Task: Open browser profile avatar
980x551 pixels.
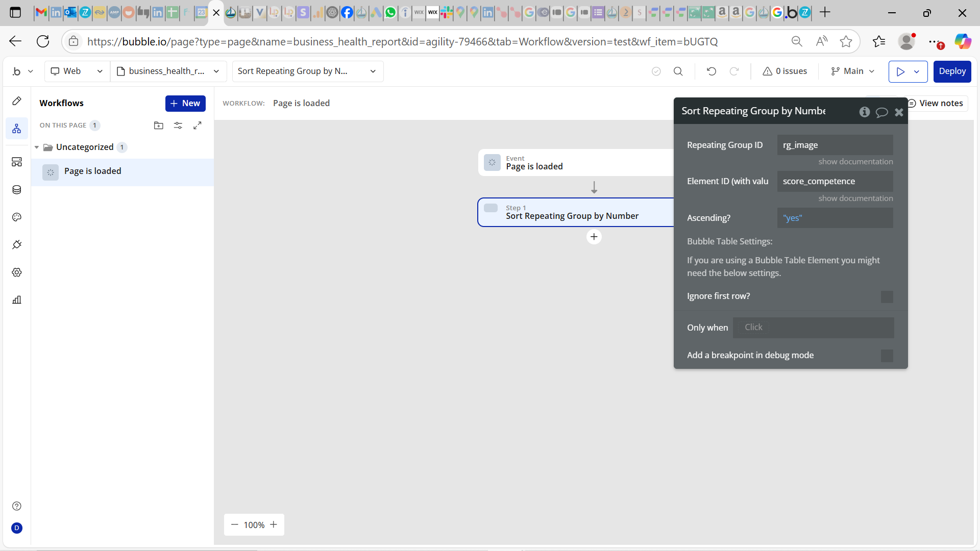Action: tap(906, 41)
